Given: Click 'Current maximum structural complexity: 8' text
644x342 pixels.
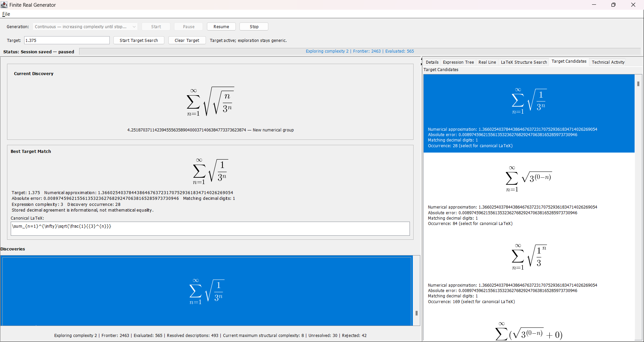Looking at the screenshot, I should (263, 335).
